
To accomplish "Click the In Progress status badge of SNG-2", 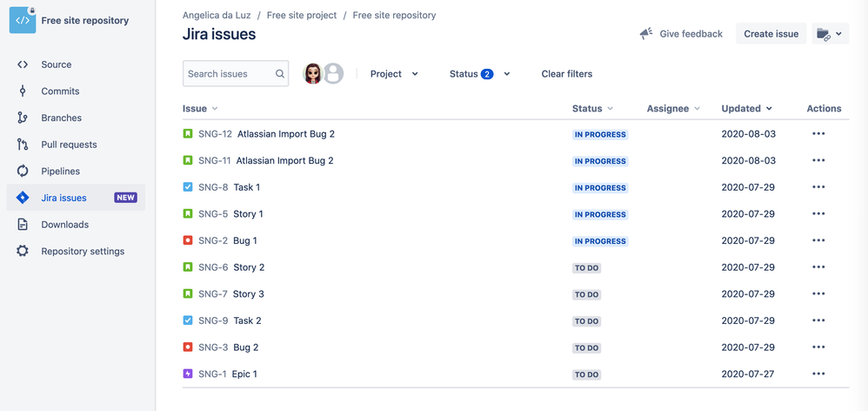I will pos(600,241).
